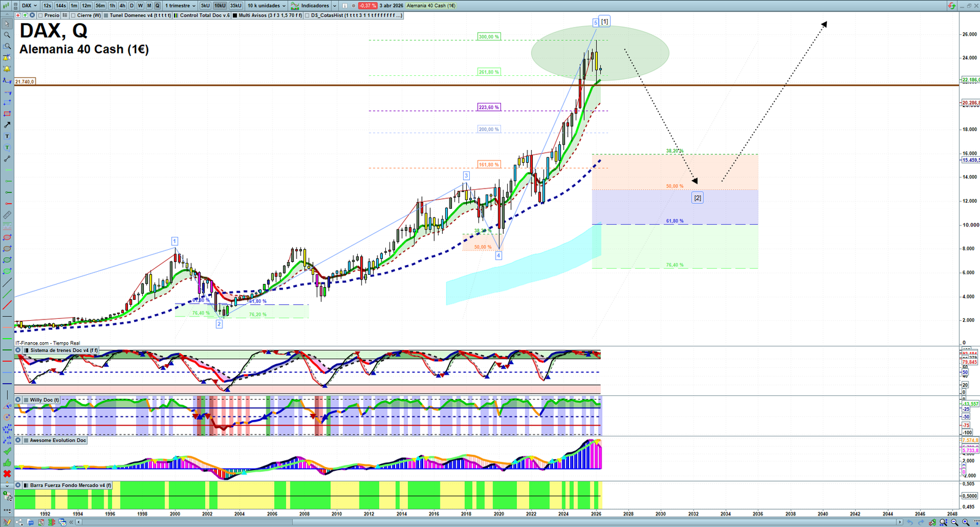
Task: Close the Willy Doc indicator panel
Action: [18, 400]
